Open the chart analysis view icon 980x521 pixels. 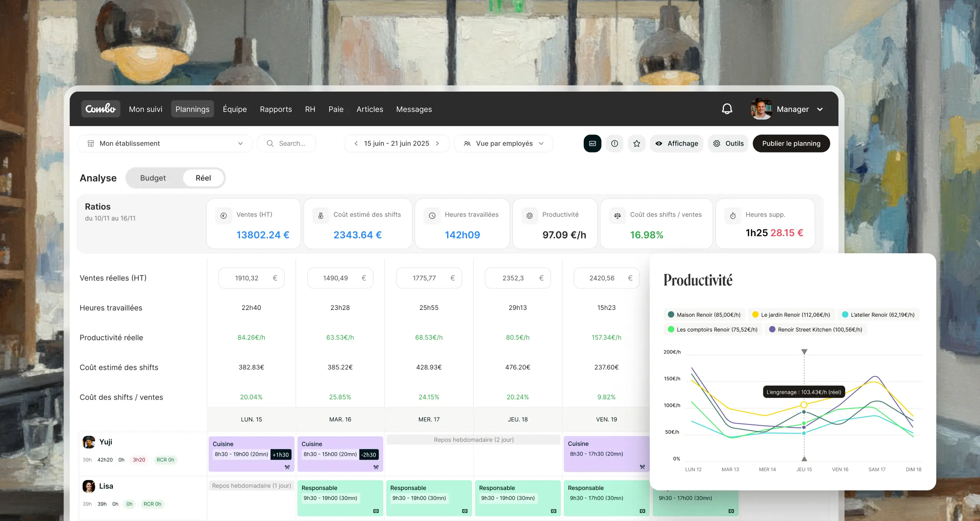click(x=592, y=143)
